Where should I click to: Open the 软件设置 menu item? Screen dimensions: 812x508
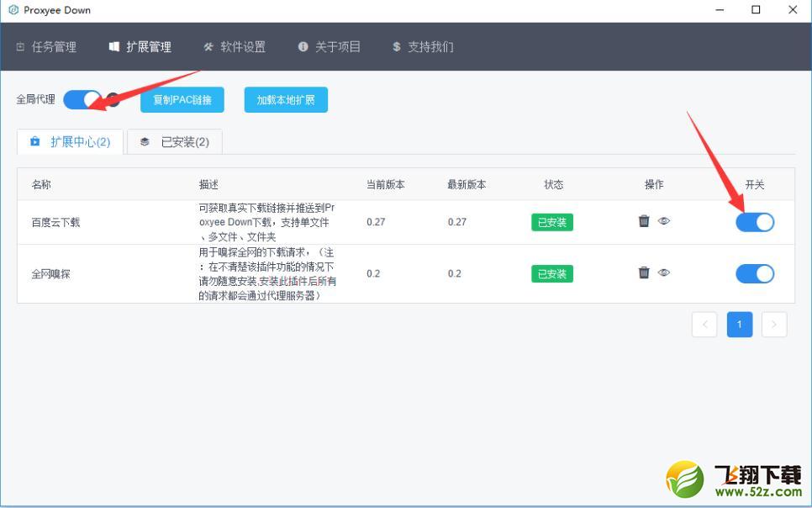[235, 47]
